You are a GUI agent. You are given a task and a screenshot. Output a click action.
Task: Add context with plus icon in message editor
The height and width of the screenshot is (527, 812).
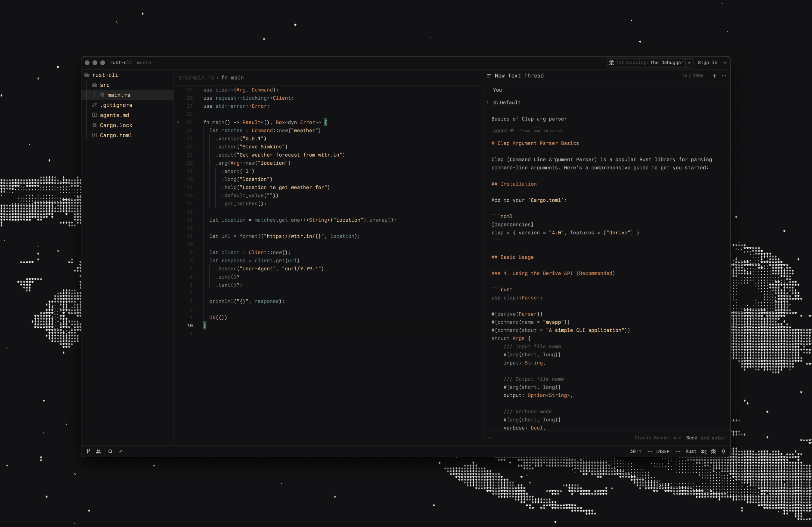[x=490, y=438]
